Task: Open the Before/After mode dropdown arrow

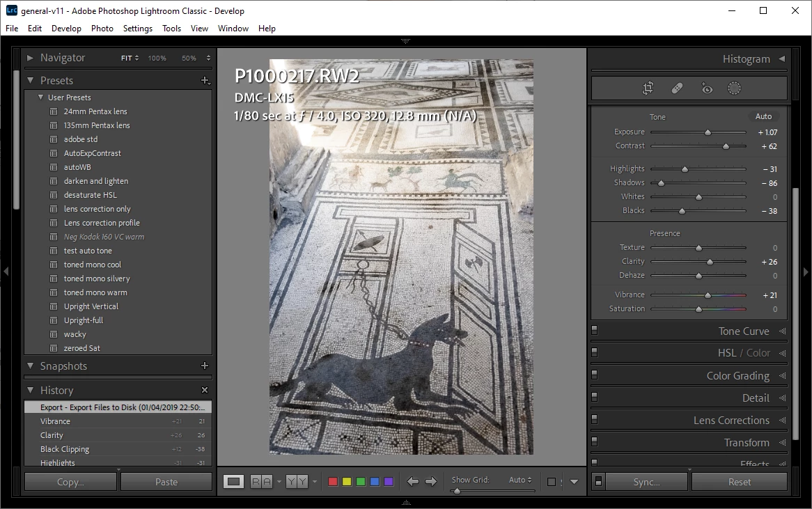Action: point(314,482)
